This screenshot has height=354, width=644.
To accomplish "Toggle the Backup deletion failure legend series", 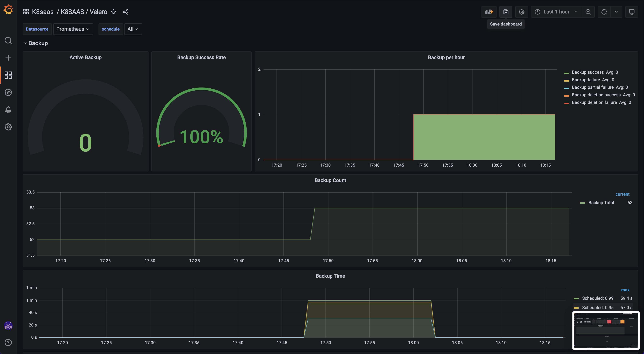I will click(x=594, y=102).
